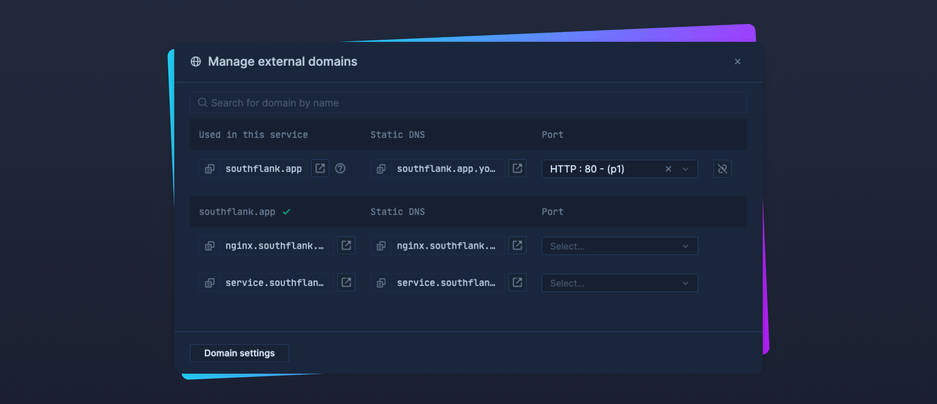This screenshot has width=937, height=404.
Task: Focus the Search for domain by name field
Action: click(468, 103)
